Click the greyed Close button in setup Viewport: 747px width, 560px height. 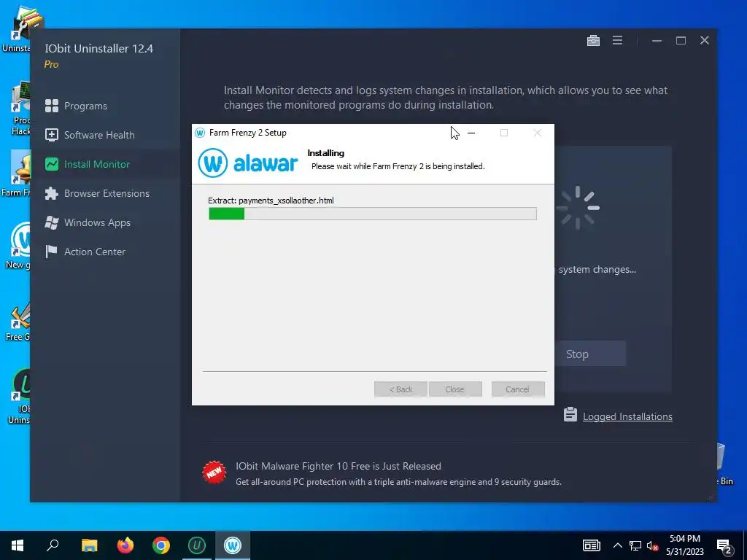(455, 389)
